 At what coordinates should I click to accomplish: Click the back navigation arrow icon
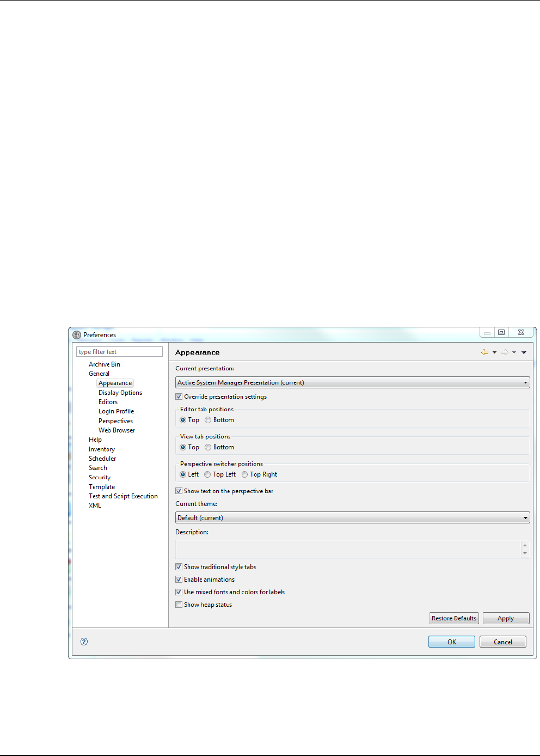[484, 352]
